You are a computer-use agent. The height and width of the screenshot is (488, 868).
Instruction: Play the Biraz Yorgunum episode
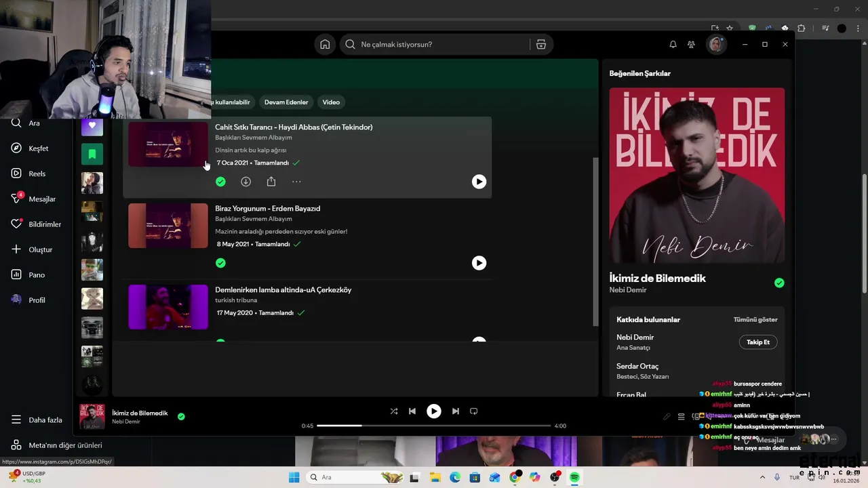click(x=479, y=263)
